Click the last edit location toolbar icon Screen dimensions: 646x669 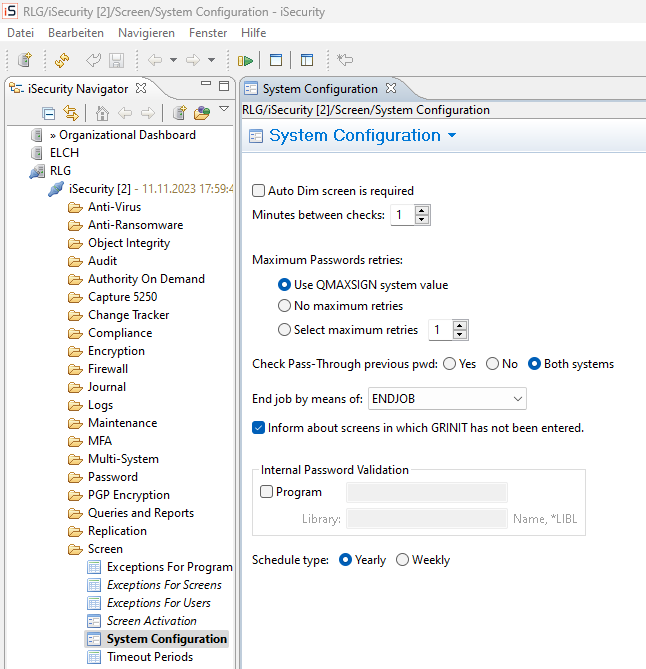[345, 60]
